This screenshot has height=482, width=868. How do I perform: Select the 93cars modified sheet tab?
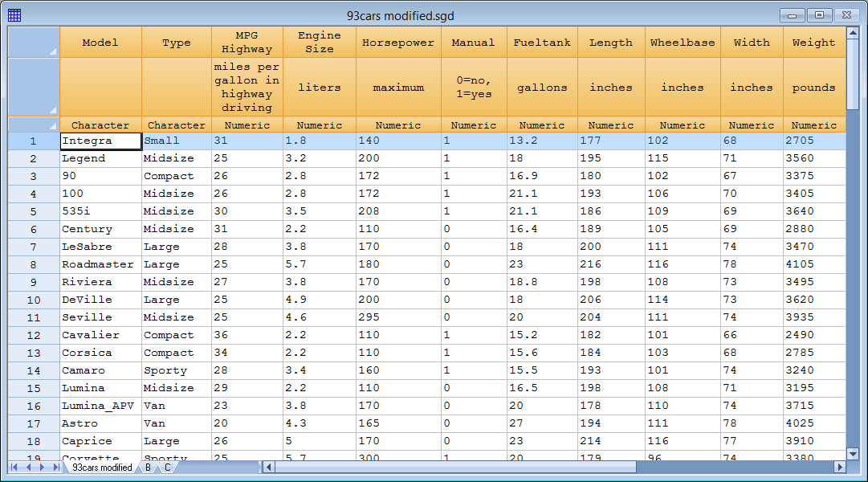(102, 468)
